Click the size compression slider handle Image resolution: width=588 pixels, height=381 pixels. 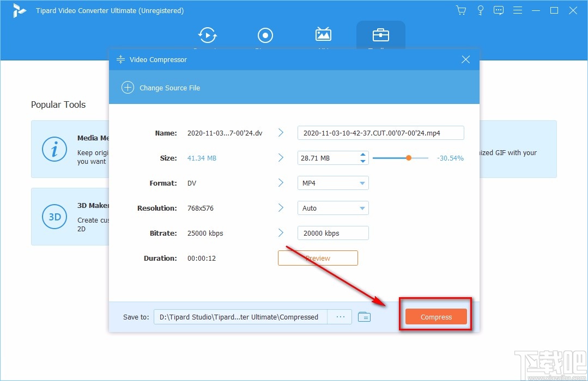click(x=408, y=158)
